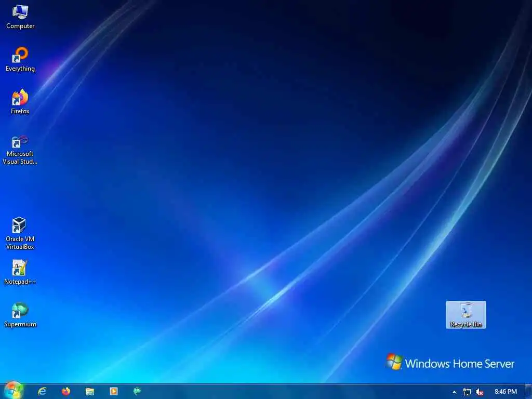The height and width of the screenshot is (399, 532).
Task: Select the Recycle Bin icon
Action: [x=466, y=314]
